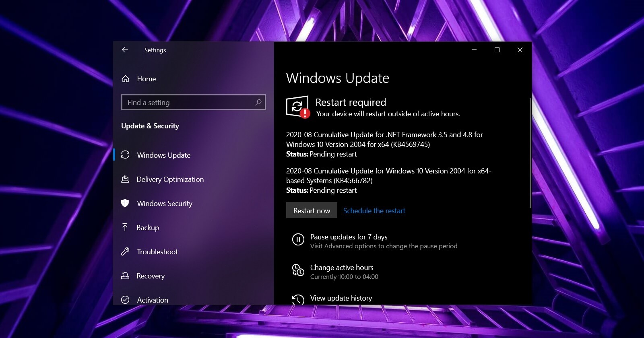Select the Windows Security shield icon

[125, 203]
